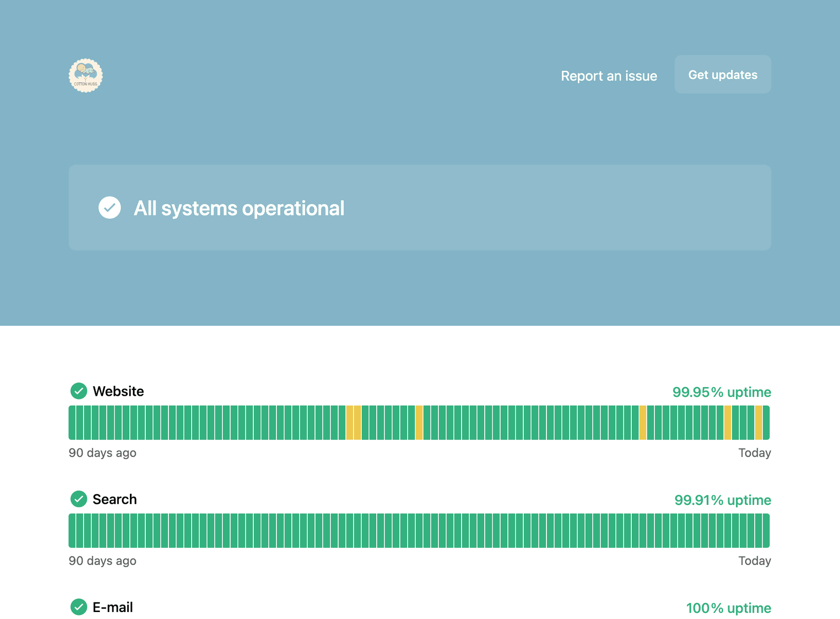Select the Website green status check icon

(79, 391)
